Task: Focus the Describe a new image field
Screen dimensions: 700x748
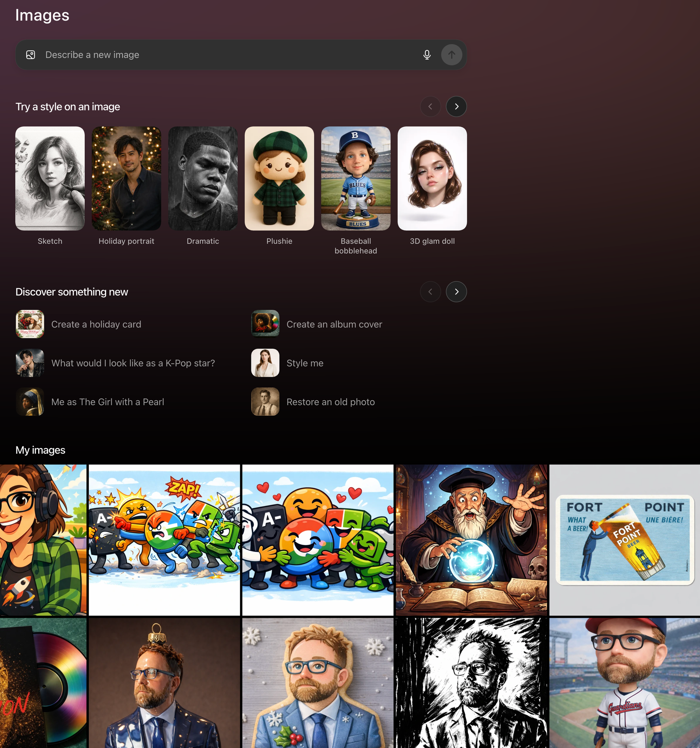Action: (x=226, y=55)
